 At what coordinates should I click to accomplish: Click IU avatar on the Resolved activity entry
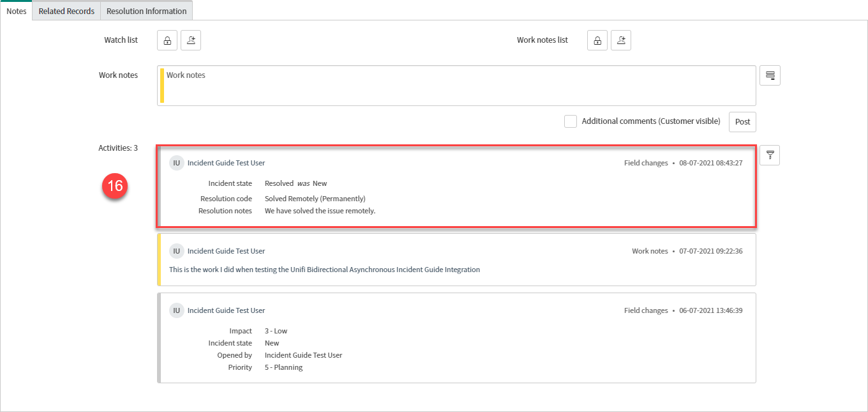(176, 163)
